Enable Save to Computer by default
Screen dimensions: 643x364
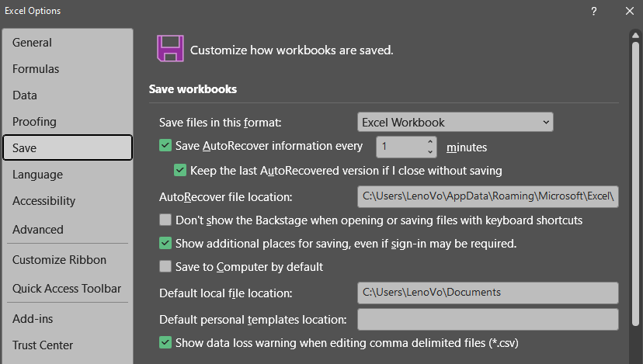[x=165, y=266]
